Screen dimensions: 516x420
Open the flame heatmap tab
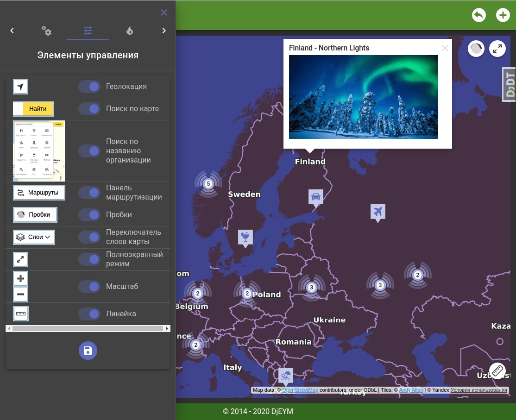130,31
